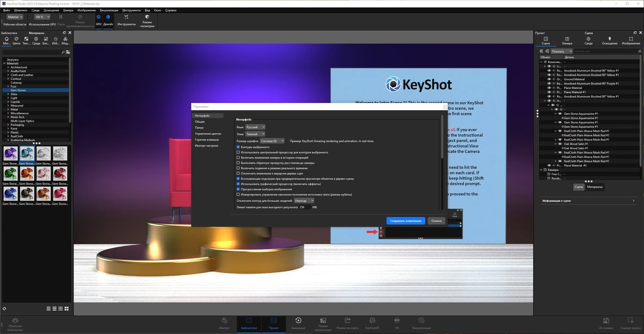This screenshot has width=644, height=334.
Task: Check Включить подмену в режиме реального времени
Action: (x=238, y=168)
